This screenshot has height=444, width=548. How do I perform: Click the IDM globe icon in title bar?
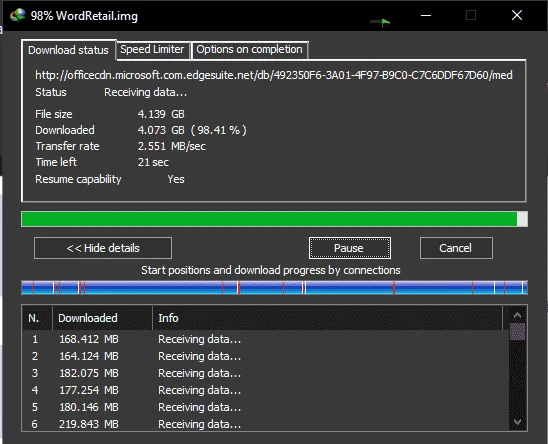[x=17, y=15]
